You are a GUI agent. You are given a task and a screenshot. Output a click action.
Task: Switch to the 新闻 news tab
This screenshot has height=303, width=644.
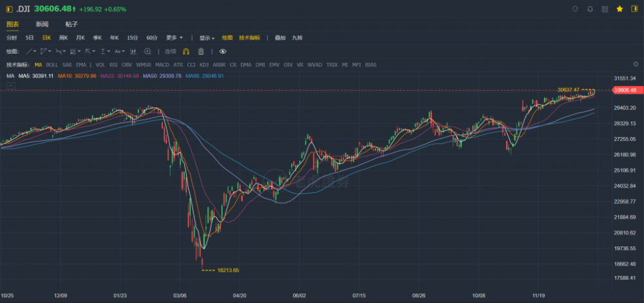click(x=42, y=24)
